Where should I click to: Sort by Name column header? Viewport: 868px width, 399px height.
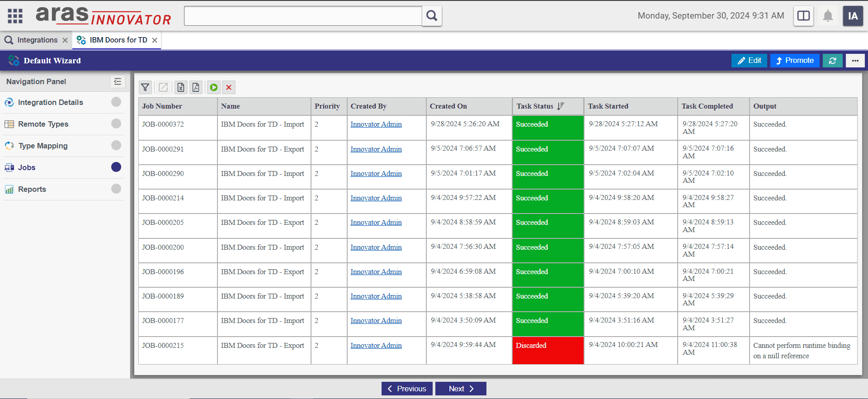point(264,106)
